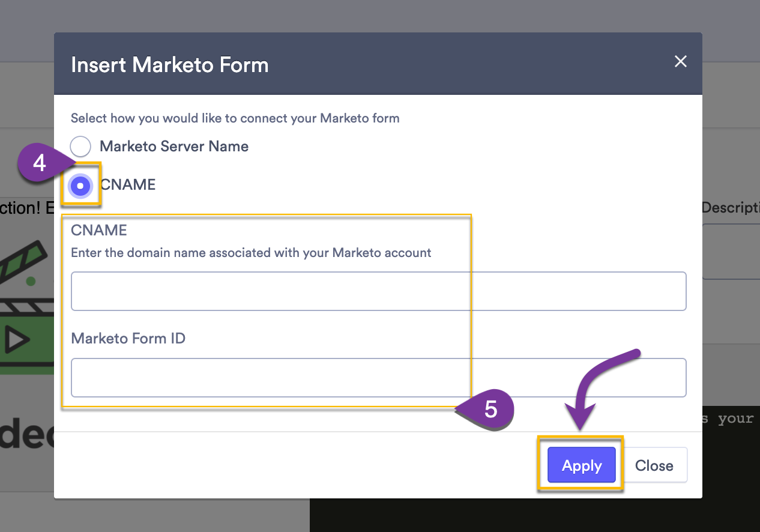Image resolution: width=760 pixels, height=532 pixels.
Task: Select the CNAME radio option
Action: [x=80, y=186]
